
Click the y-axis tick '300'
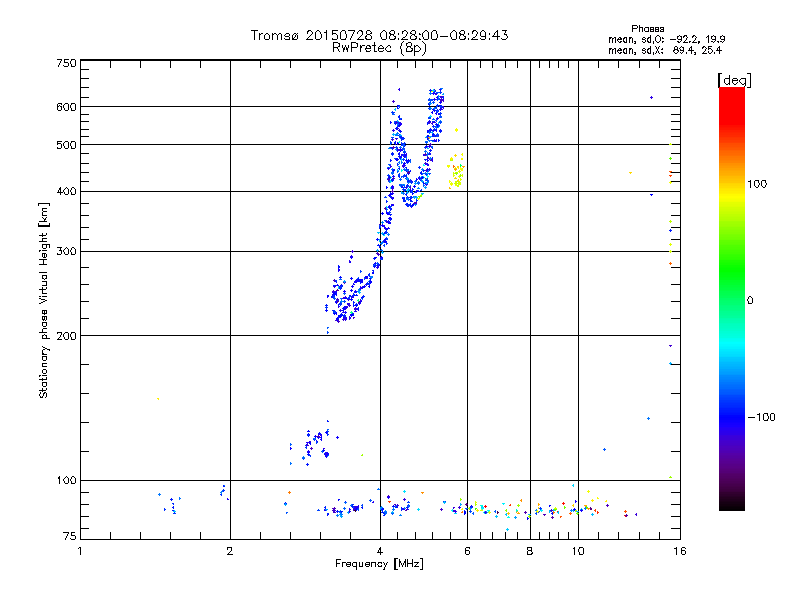point(67,252)
